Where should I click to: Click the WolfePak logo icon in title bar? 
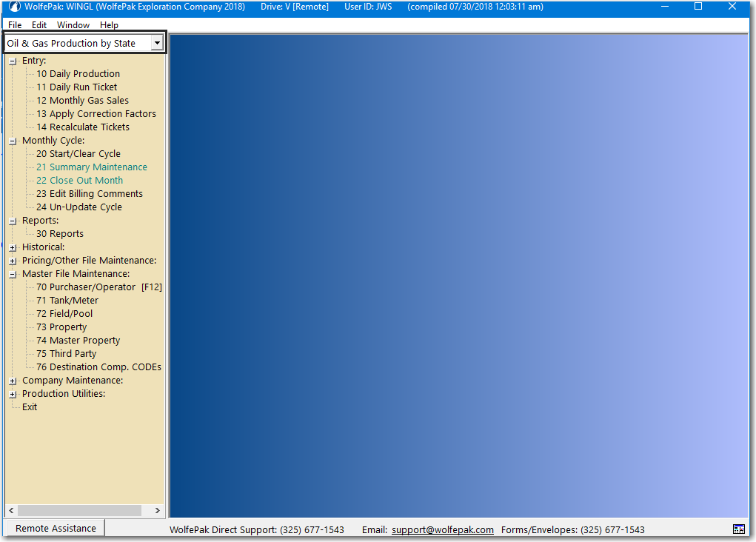(14, 7)
